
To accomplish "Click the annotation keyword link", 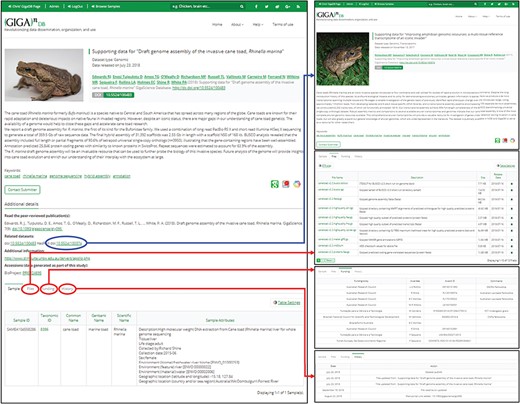I will (122, 176).
